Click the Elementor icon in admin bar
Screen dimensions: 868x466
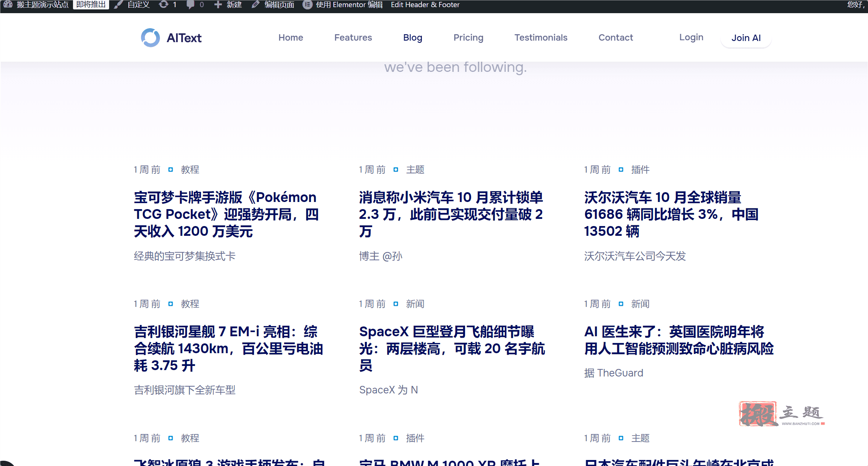[x=307, y=5]
